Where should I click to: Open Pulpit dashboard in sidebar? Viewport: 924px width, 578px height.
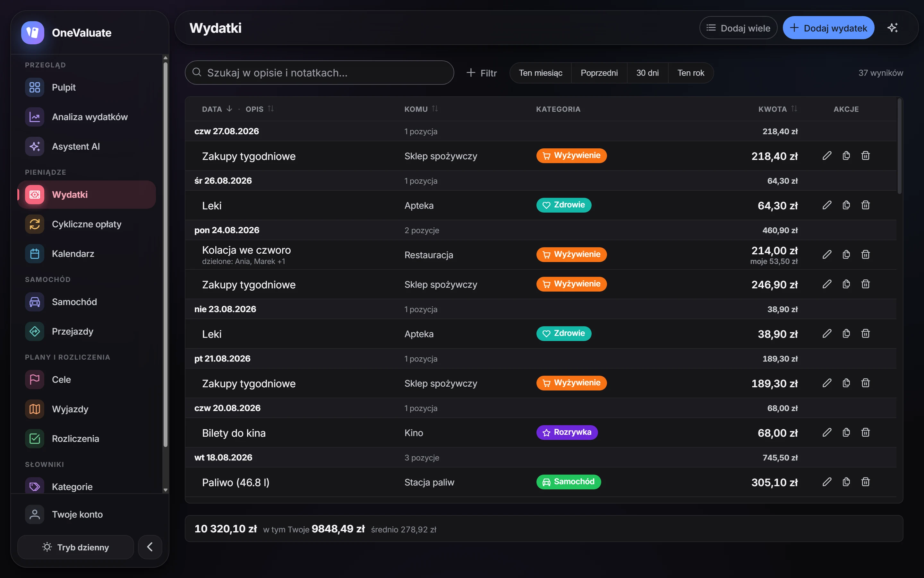(87, 88)
